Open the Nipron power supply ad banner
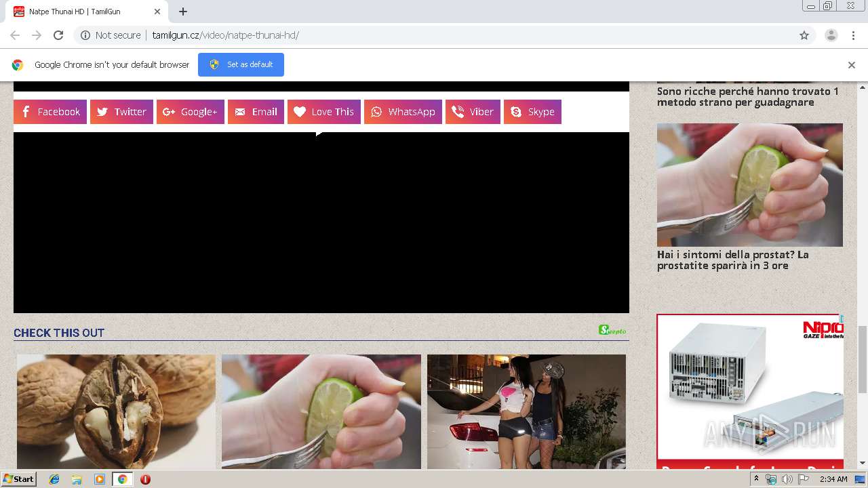Viewport: 868px width, 488px height. click(x=750, y=391)
